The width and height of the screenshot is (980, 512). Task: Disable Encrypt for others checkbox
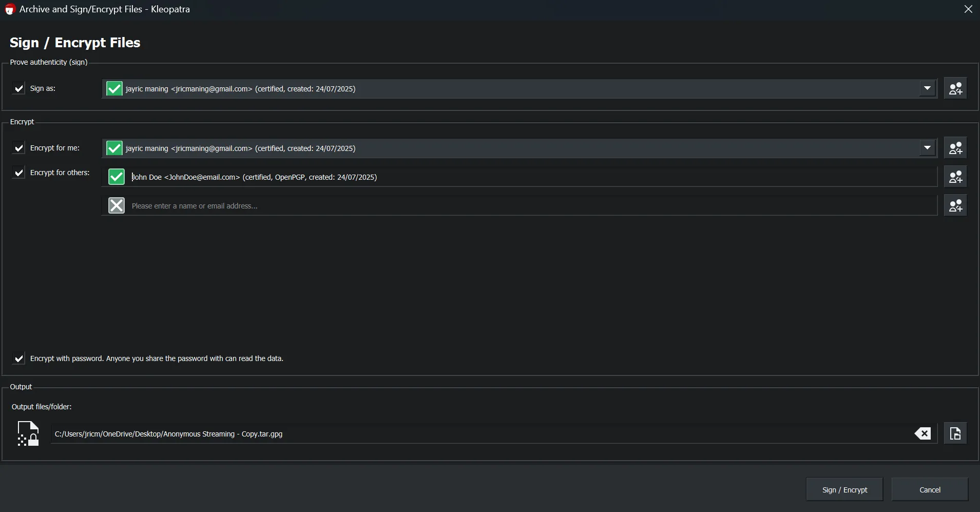(19, 173)
